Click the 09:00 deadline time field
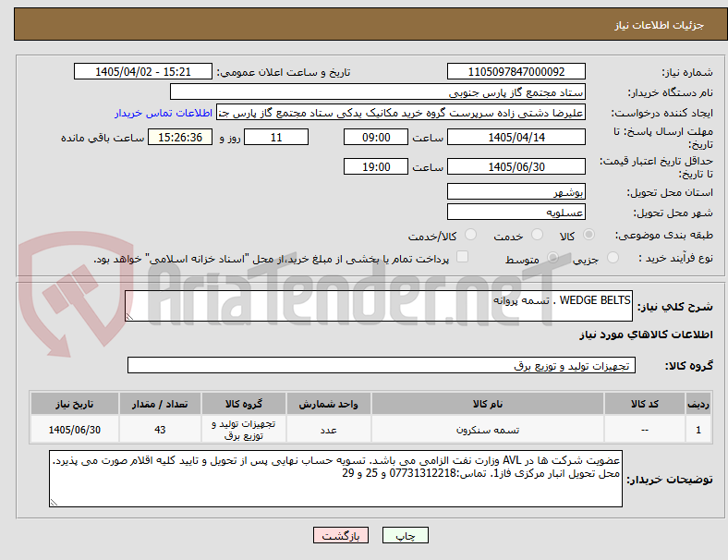 click(x=376, y=138)
